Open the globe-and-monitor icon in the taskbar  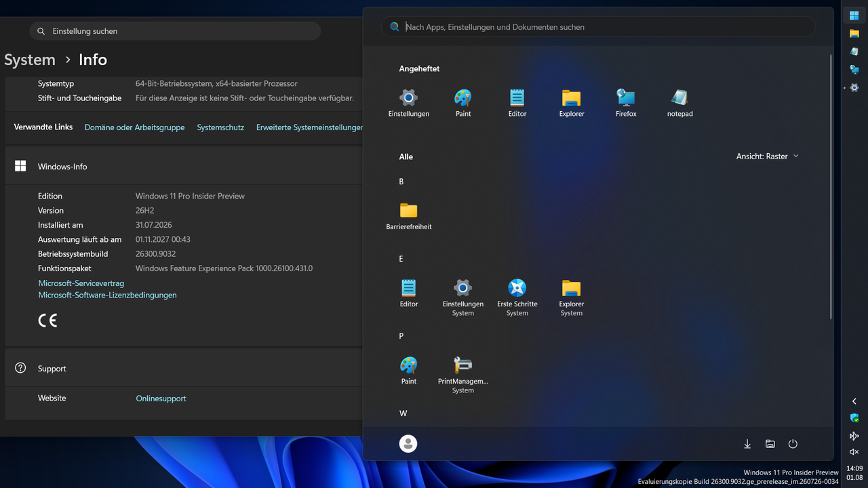pyautogui.click(x=854, y=70)
